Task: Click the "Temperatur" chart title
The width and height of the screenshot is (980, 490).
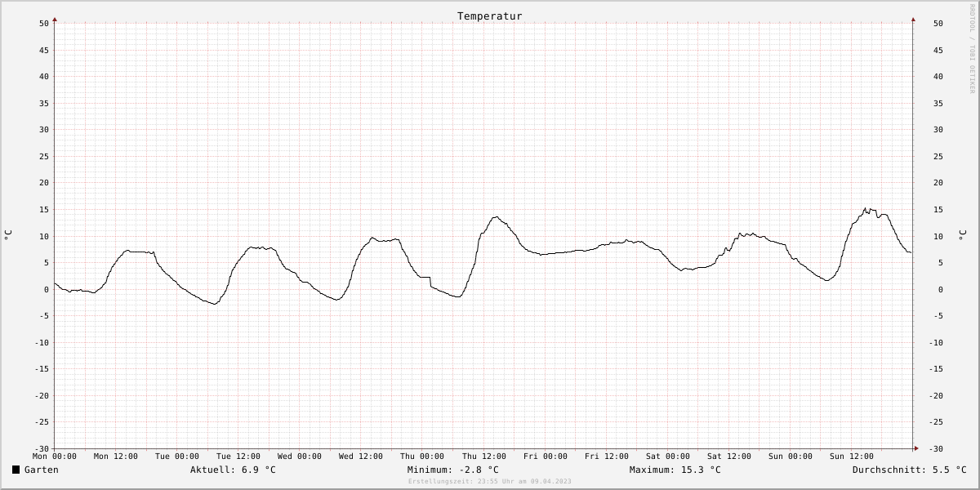Action: click(489, 16)
